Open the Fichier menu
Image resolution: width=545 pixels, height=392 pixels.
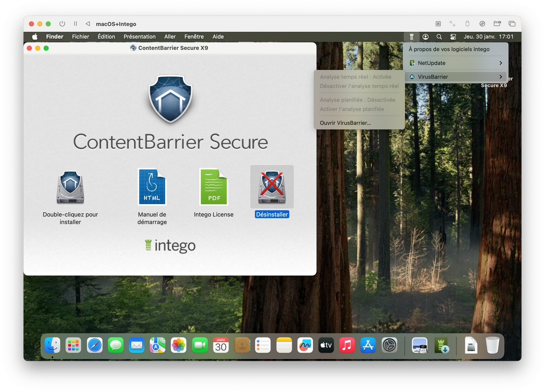[80, 37]
